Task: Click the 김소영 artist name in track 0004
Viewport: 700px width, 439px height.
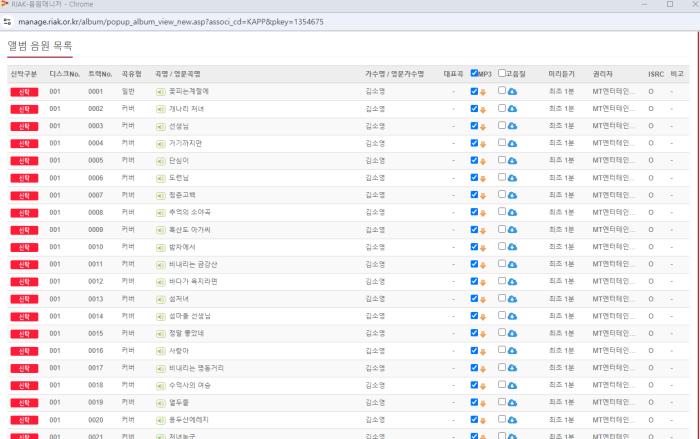Action: click(375, 143)
